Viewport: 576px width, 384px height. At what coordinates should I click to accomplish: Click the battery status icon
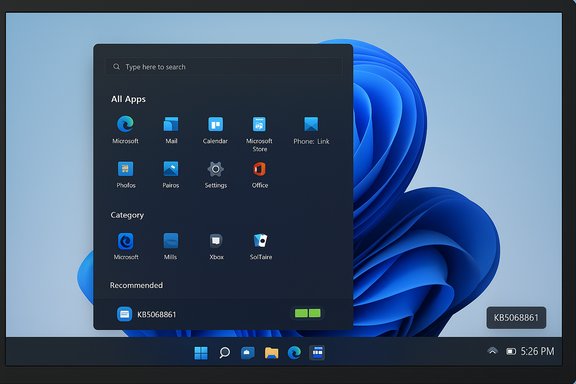511,352
